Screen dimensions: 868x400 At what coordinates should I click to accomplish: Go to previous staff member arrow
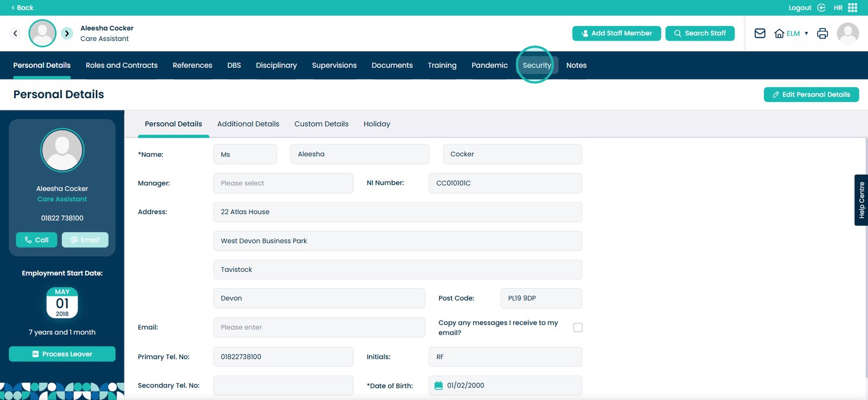(x=15, y=33)
